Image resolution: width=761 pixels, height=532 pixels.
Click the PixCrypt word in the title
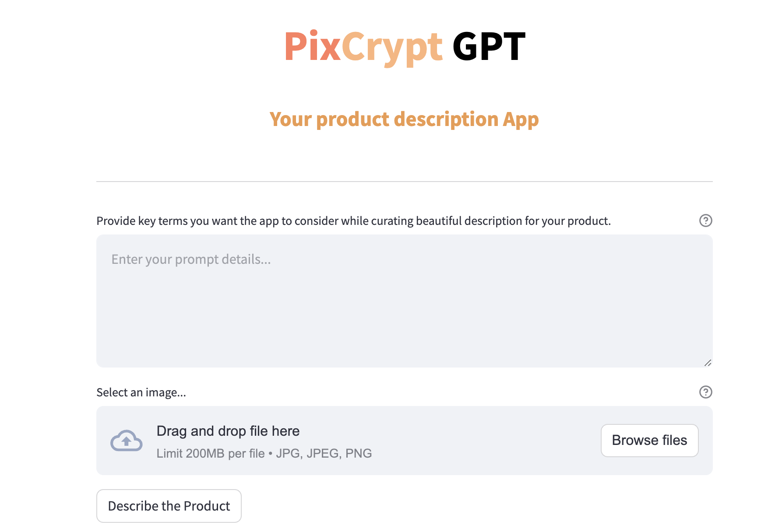(363, 47)
